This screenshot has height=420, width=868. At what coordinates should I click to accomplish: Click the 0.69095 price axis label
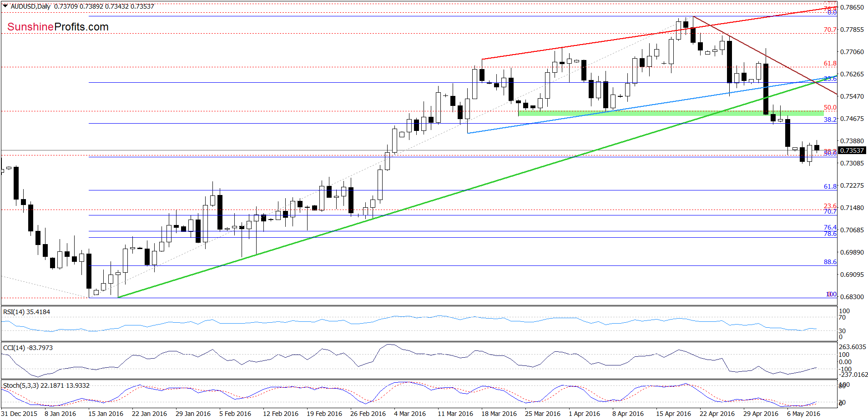pyautogui.click(x=852, y=275)
